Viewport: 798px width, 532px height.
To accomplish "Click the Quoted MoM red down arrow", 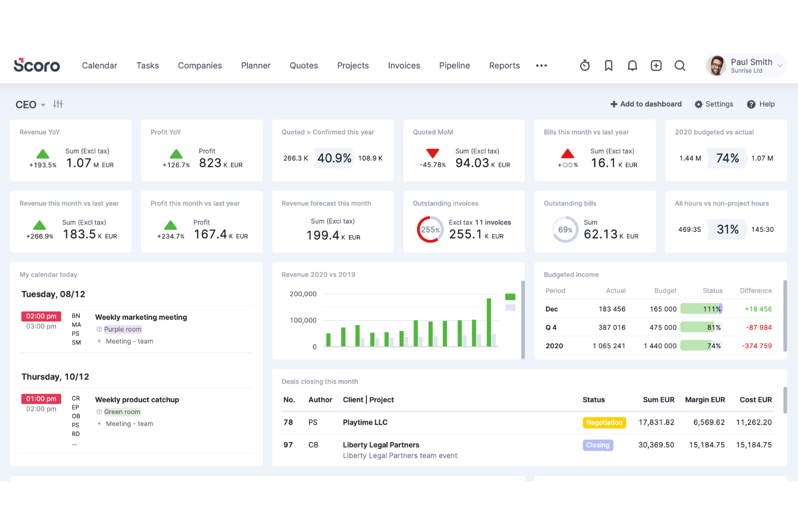I will [432, 154].
